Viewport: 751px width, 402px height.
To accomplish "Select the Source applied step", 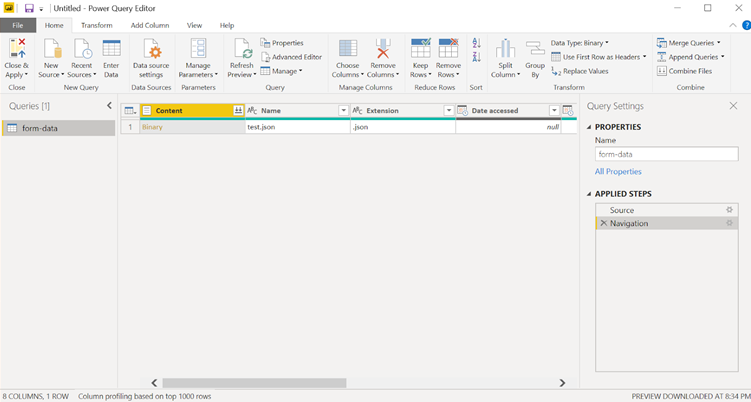I will (667, 210).
